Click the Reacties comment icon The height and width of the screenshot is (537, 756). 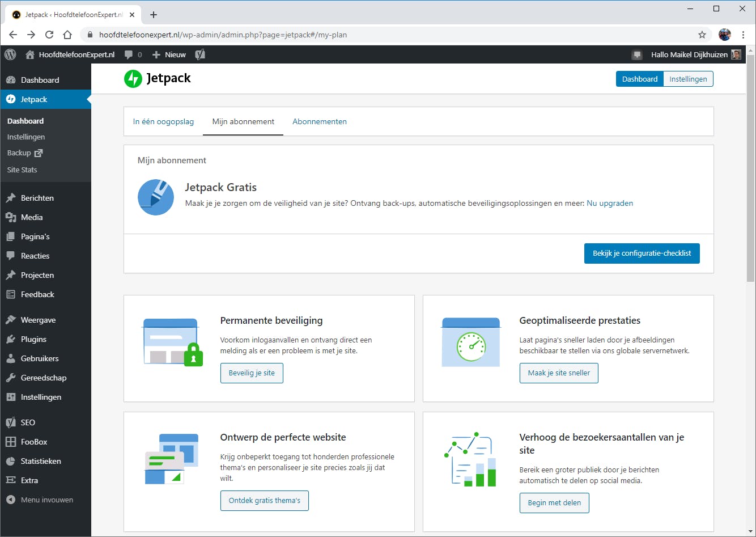11,256
